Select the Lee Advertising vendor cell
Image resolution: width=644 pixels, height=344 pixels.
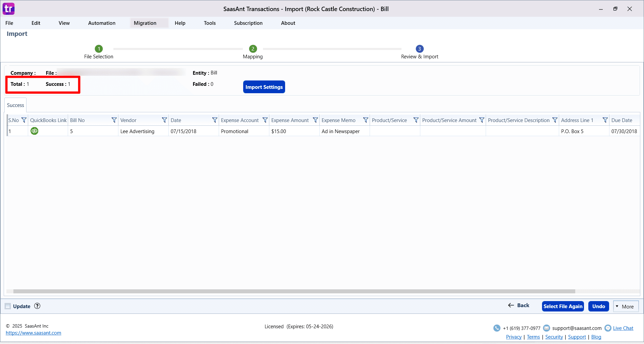(143, 131)
